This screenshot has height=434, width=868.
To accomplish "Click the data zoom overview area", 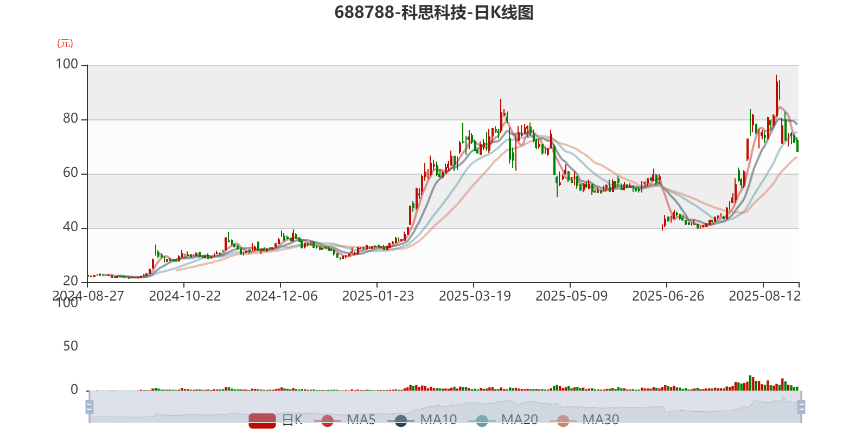I will pyautogui.click(x=445, y=406).
